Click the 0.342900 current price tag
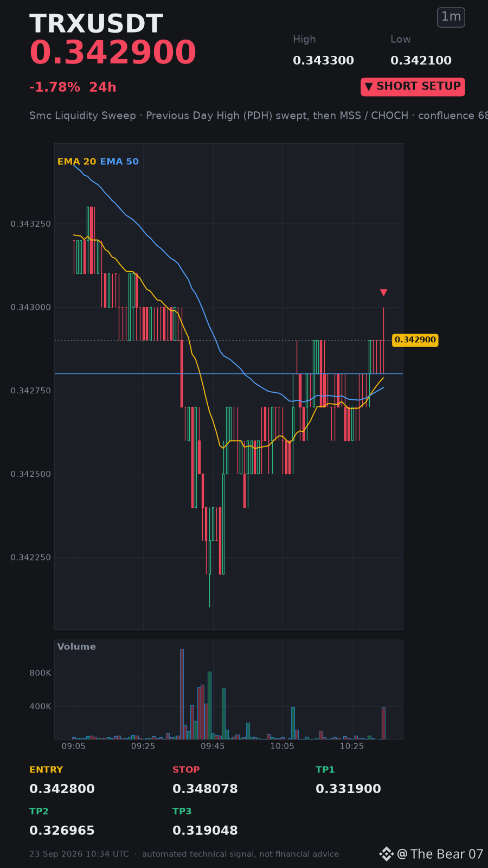Screen dimensions: 488x868 (415, 340)
